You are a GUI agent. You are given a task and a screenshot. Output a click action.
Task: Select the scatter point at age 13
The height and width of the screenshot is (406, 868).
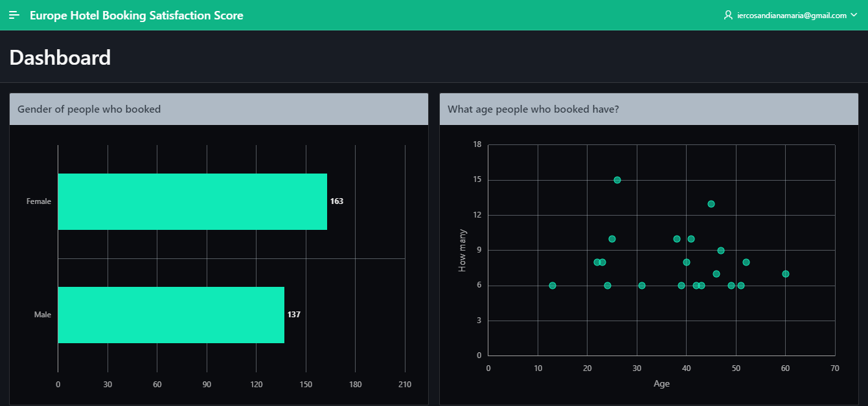tap(553, 286)
